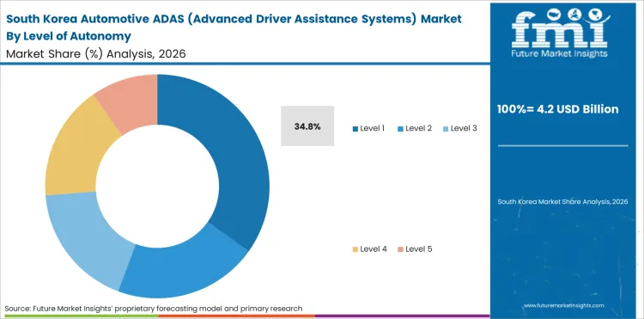Click the chart title South Korea Automotive ADAS

pyautogui.click(x=234, y=19)
